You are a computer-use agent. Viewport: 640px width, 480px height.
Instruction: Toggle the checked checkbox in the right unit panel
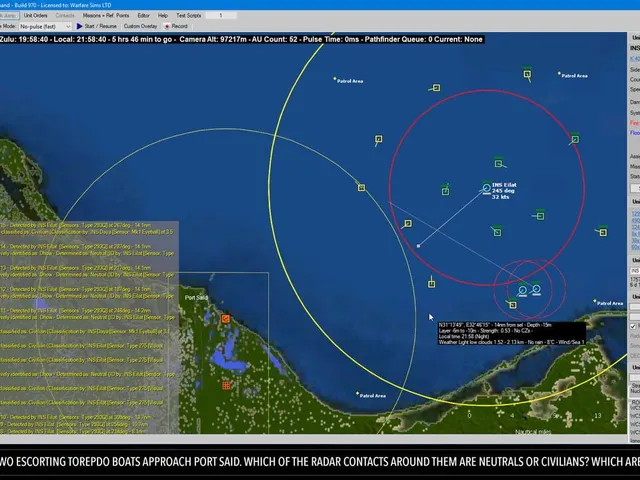pos(633,326)
